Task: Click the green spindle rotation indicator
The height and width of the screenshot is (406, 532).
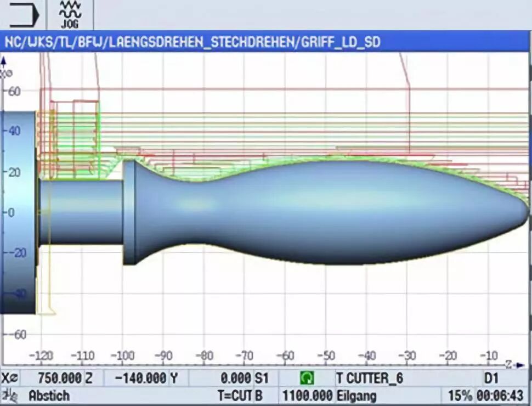Action: (x=307, y=378)
